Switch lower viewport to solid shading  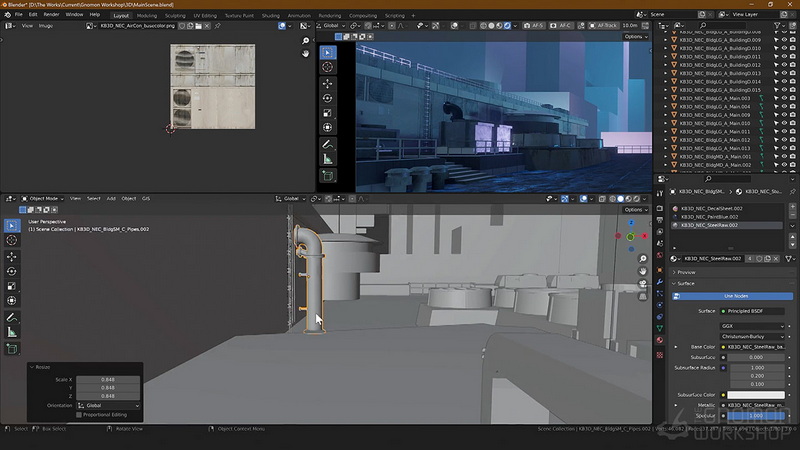pos(620,199)
